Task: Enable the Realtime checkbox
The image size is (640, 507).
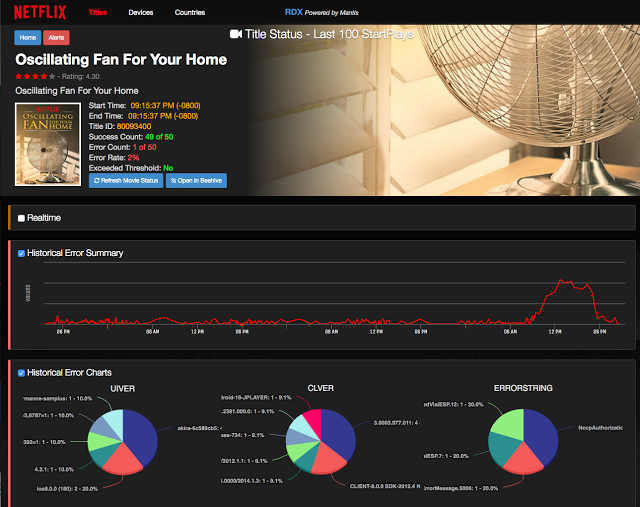Action: [x=21, y=218]
